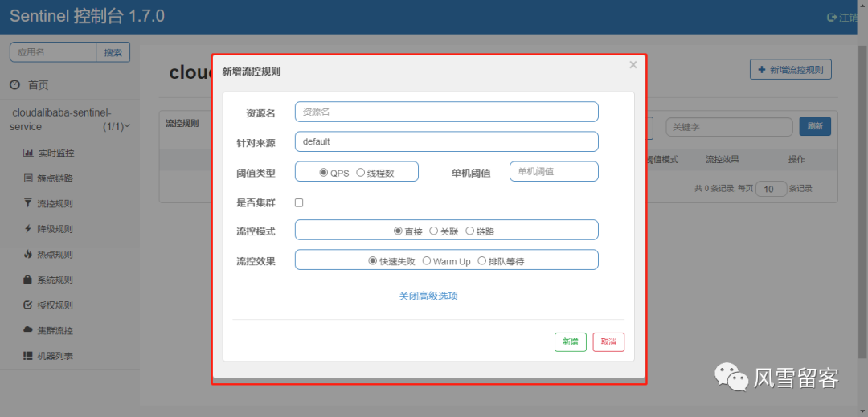Open 簇点链路 in the sidebar
Viewport: 868px width, 417px height.
pyautogui.click(x=56, y=178)
